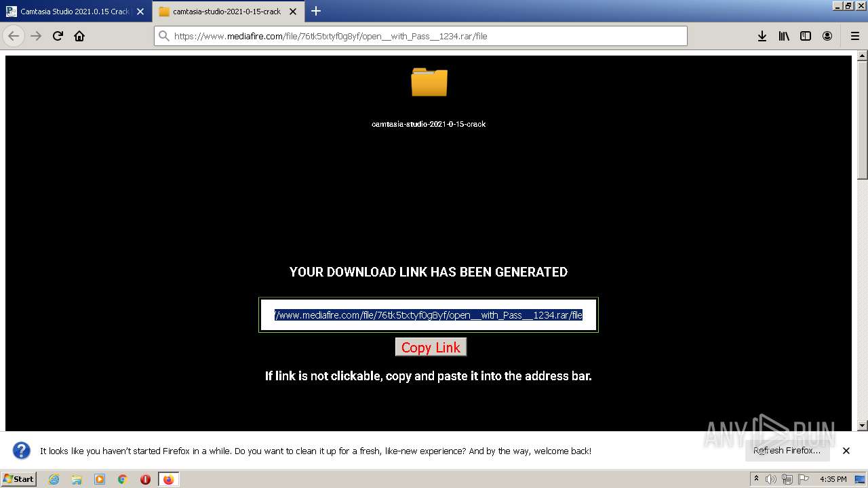The image size is (868, 488).
Task: Open the Firefox home page
Action: tap(79, 36)
